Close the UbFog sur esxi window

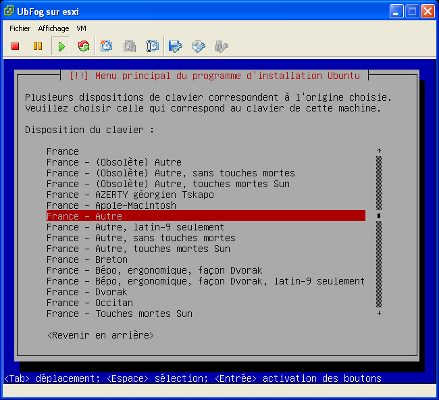428,11
